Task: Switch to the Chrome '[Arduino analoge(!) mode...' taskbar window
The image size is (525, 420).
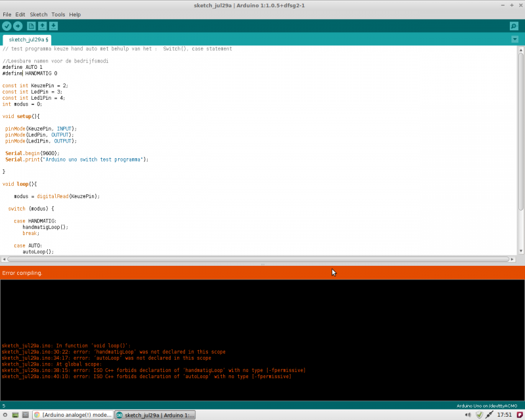Action: (73, 415)
